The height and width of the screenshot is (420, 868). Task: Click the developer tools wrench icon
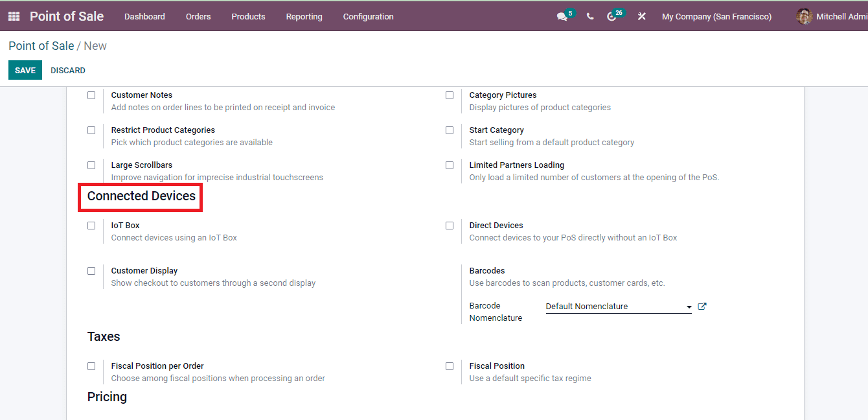tap(641, 16)
